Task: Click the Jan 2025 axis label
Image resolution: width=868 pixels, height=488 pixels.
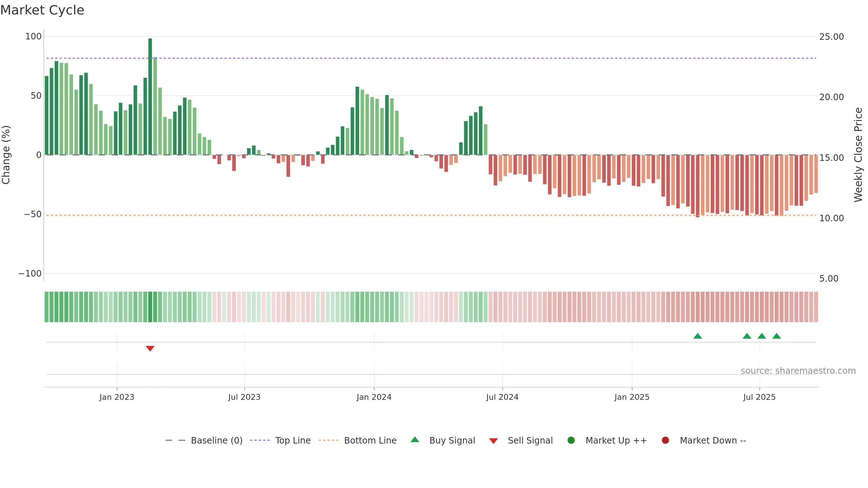Action: point(632,397)
